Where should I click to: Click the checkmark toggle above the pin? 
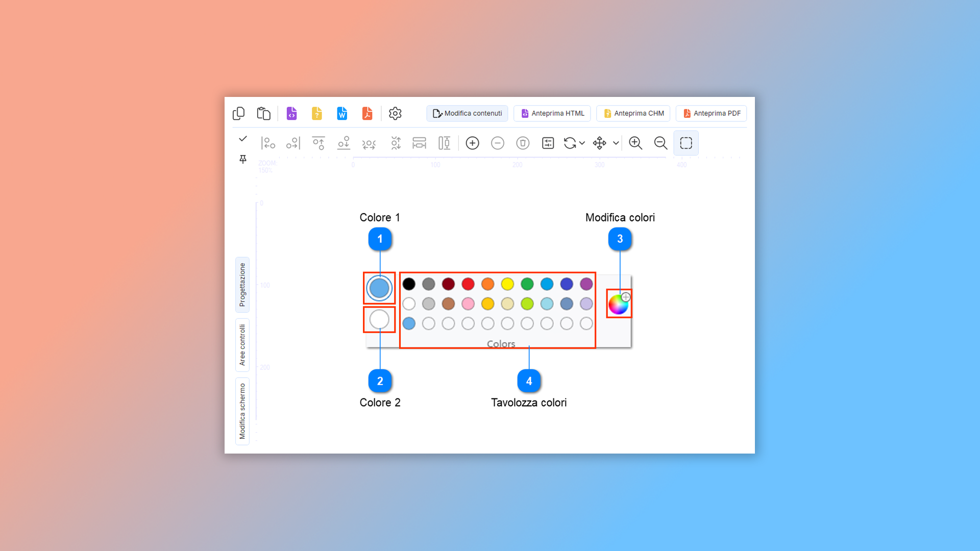click(243, 139)
